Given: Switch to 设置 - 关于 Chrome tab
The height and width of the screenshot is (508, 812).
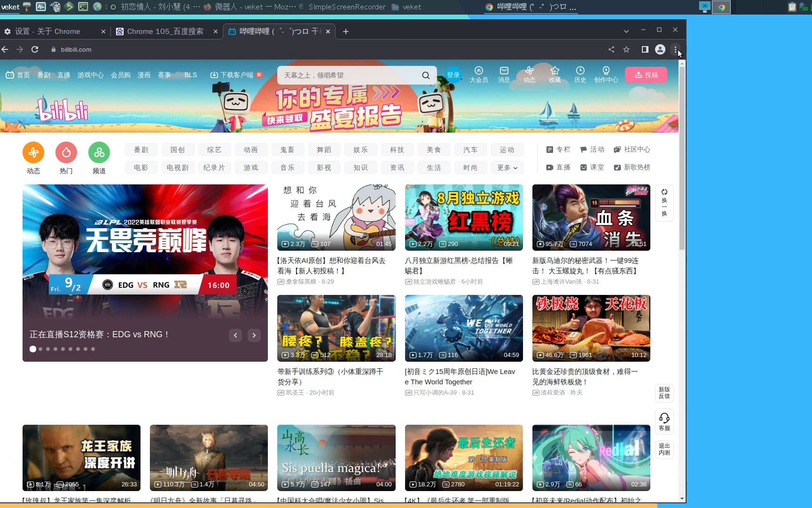Looking at the screenshot, I should coord(54,31).
